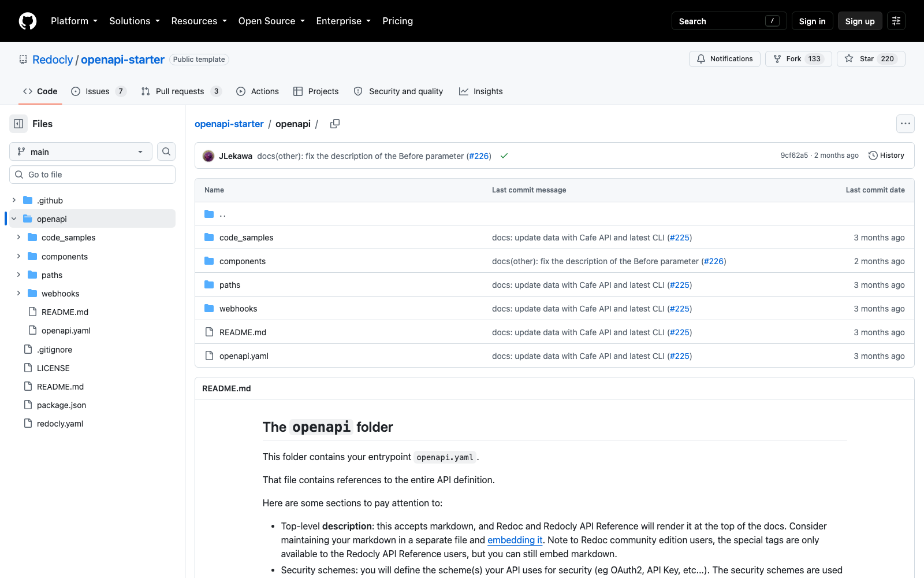Click the Sign in button
Screen dimensions: 924x578
[812, 21]
